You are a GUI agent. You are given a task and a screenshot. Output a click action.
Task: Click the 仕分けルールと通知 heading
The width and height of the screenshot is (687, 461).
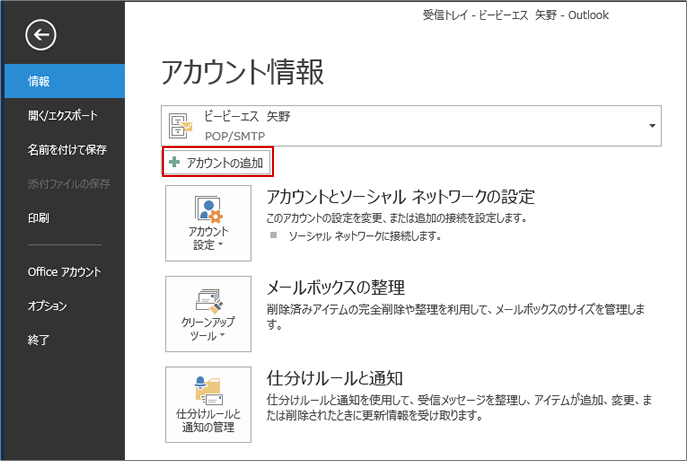pos(335,378)
